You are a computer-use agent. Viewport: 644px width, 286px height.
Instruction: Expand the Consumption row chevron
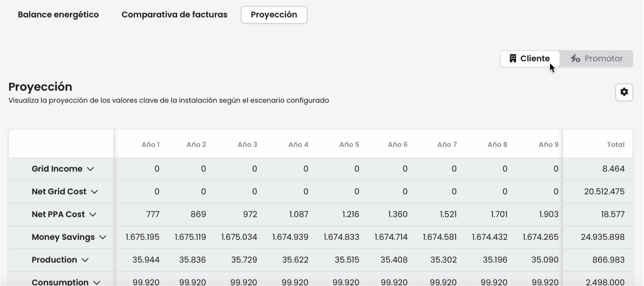(97, 283)
